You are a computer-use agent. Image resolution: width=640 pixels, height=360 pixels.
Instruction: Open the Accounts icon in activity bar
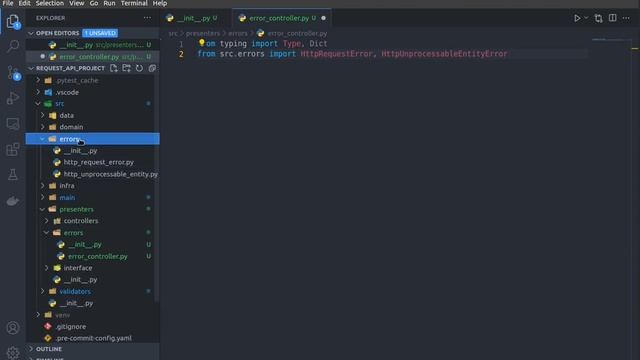click(13, 328)
